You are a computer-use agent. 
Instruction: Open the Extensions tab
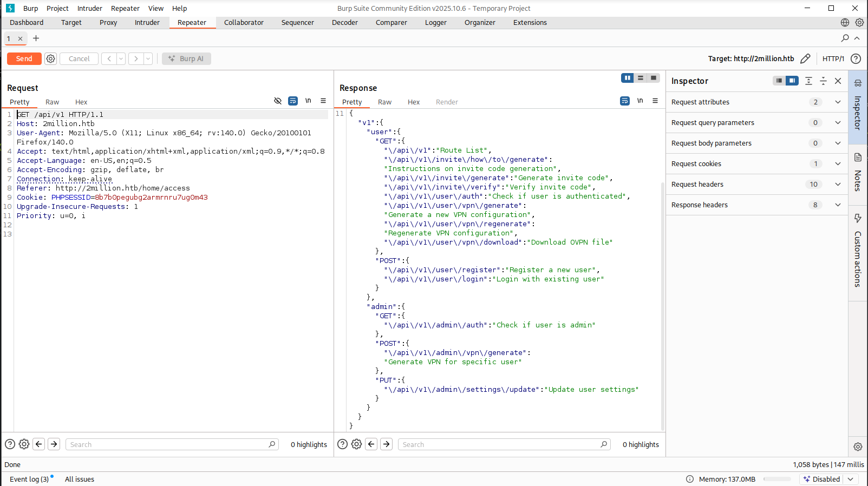coord(530,22)
